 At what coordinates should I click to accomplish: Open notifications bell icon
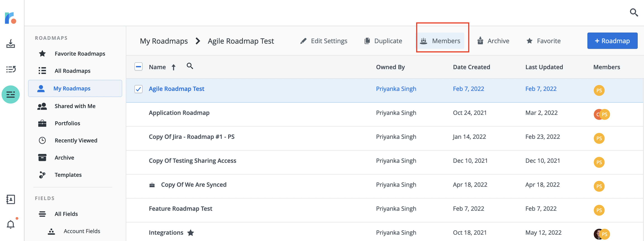pos(10,224)
